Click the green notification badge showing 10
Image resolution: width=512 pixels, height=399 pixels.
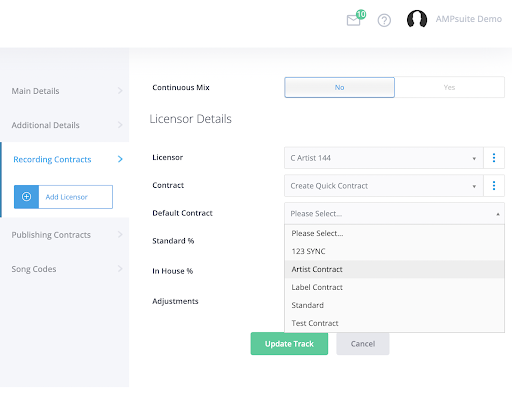click(x=361, y=14)
